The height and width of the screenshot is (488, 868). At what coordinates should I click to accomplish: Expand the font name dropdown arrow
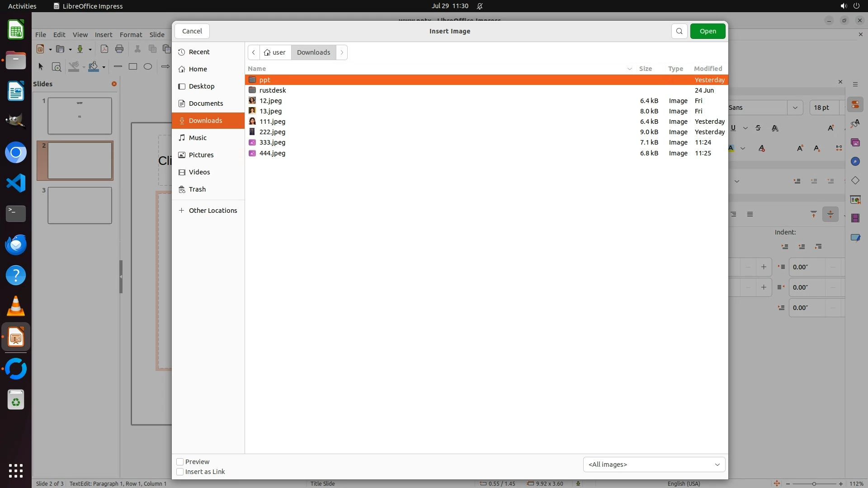point(795,108)
